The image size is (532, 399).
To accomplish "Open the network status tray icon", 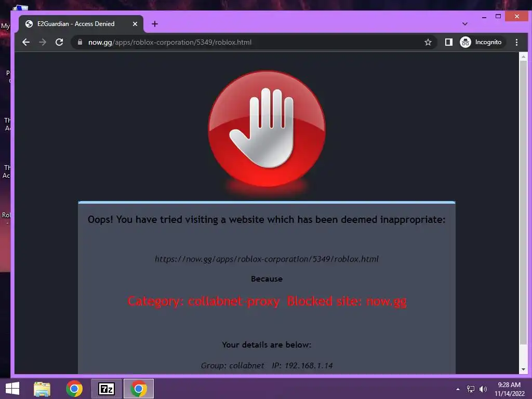I will click(471, 389).
